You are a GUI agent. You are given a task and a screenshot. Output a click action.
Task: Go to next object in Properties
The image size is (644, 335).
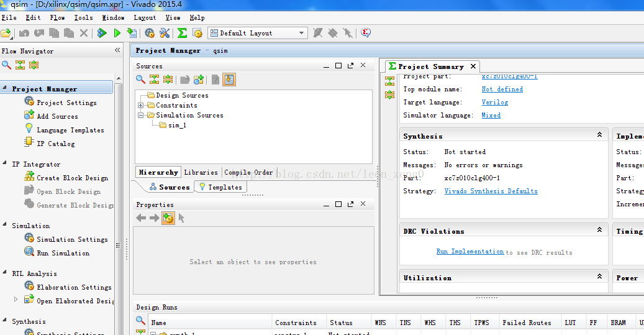155,218
